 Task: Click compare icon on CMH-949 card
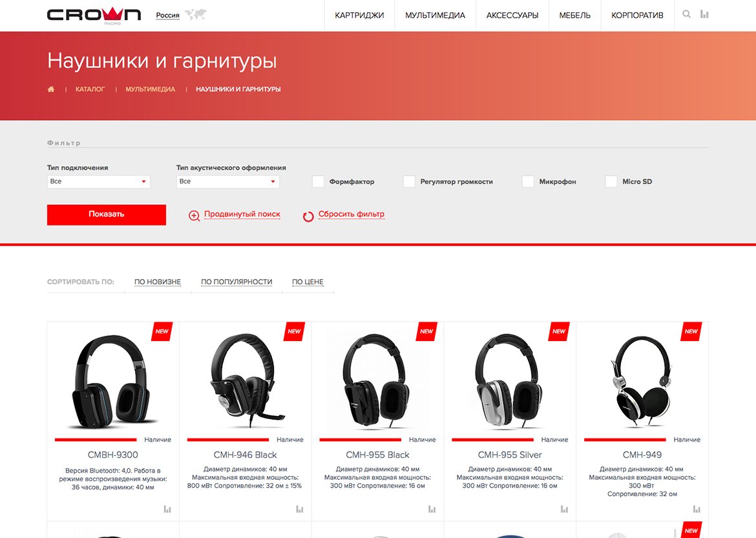point(697,509)
